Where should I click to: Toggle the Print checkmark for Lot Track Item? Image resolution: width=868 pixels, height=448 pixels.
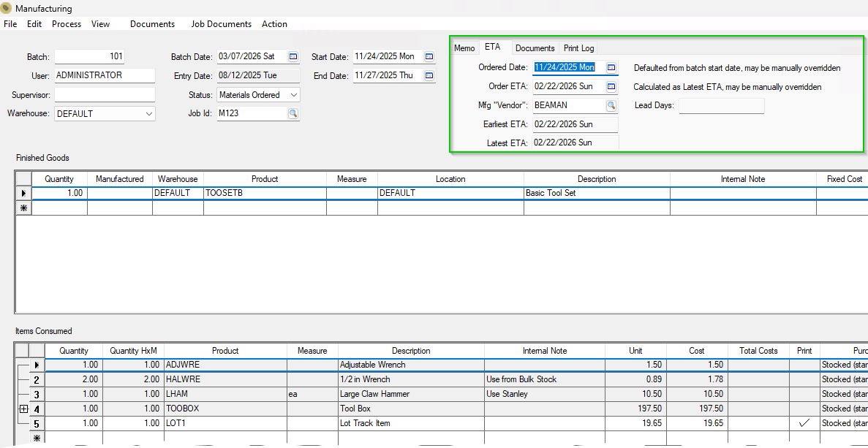pos(804,423)
